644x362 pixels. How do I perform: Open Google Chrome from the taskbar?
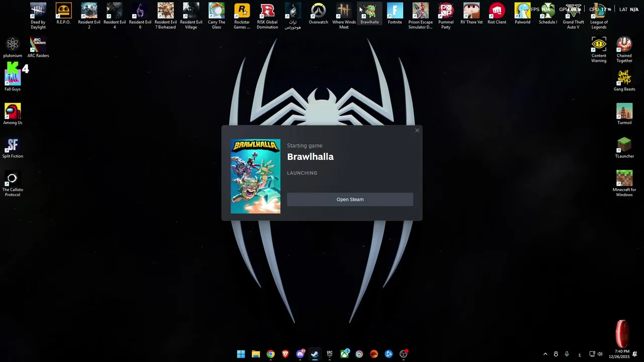tap(271, 354)
